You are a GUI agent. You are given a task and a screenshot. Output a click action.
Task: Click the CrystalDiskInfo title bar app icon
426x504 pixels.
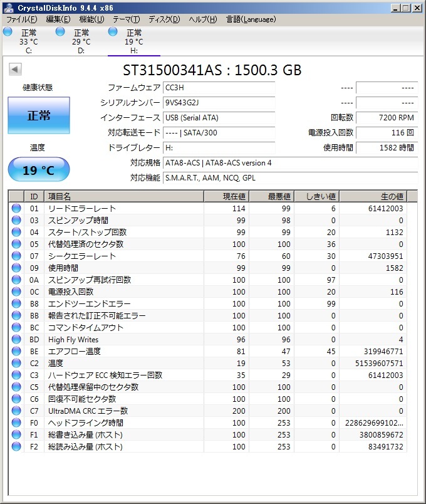pyautogui.click(x=8, y=8)
